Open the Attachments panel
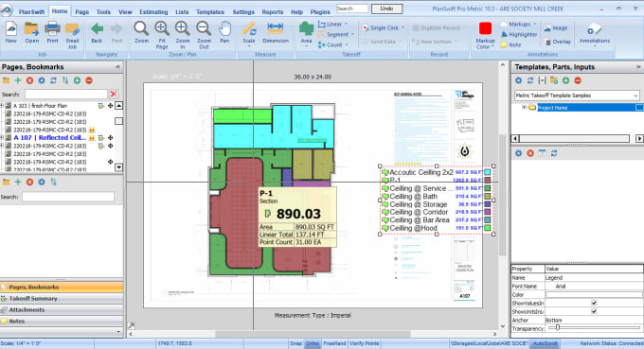The height and width of the screenshot is (349, 644). (62, 309)
